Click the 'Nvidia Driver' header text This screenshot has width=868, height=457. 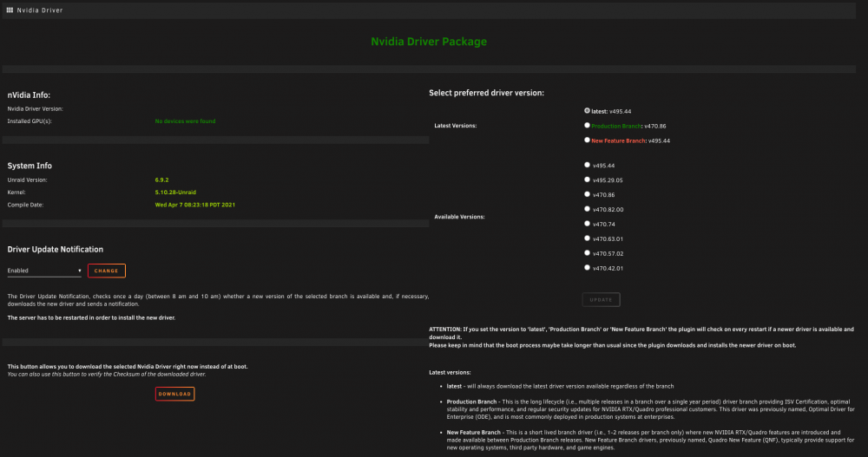40,10
